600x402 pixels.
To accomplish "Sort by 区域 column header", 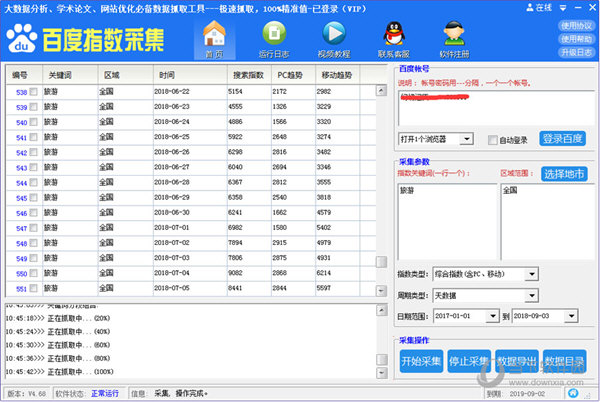I will coord(126,75).
